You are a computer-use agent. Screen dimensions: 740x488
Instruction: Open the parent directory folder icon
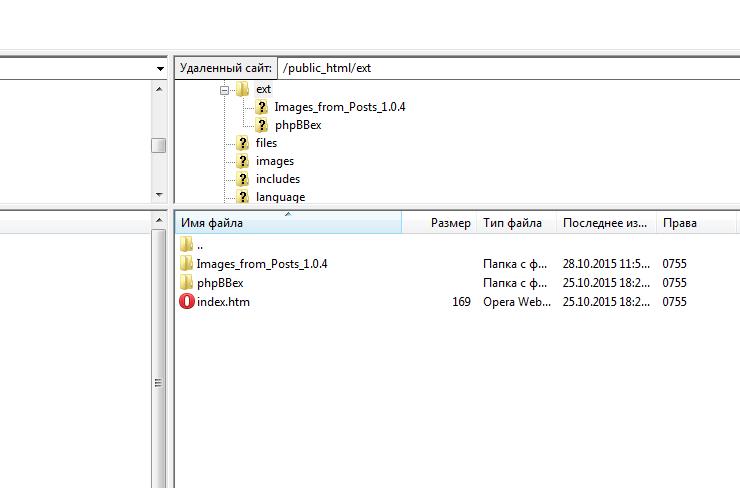click(x=186, y=245)
